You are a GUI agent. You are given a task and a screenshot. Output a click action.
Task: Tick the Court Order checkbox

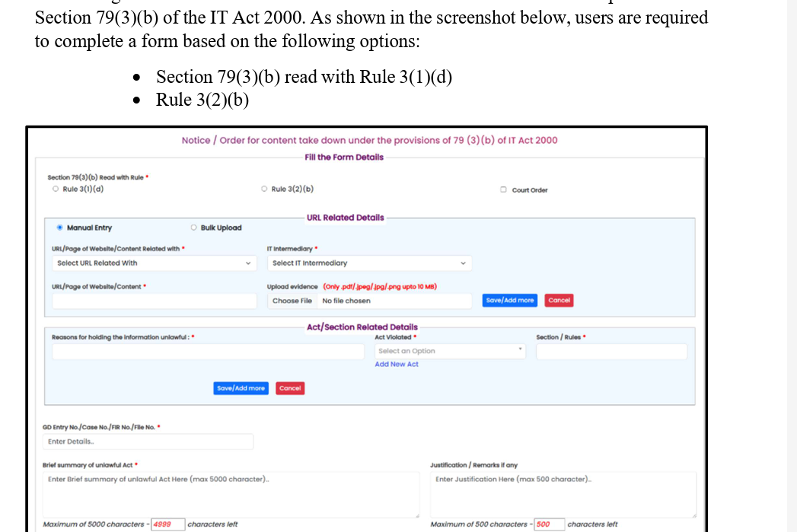point(503,190)
